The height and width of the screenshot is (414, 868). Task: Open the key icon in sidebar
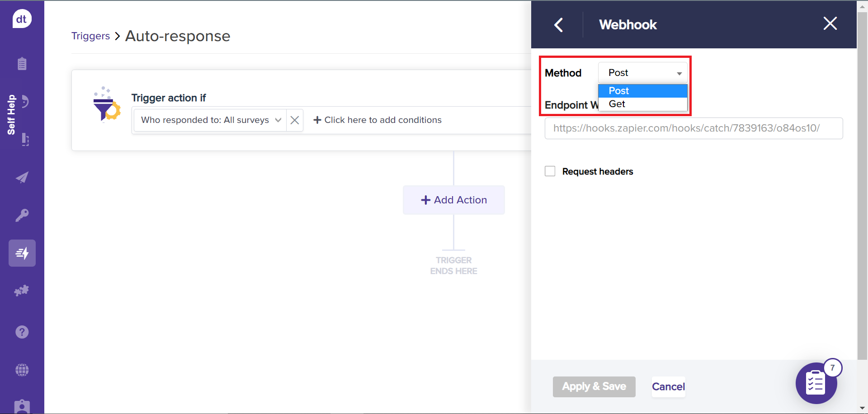22,215
